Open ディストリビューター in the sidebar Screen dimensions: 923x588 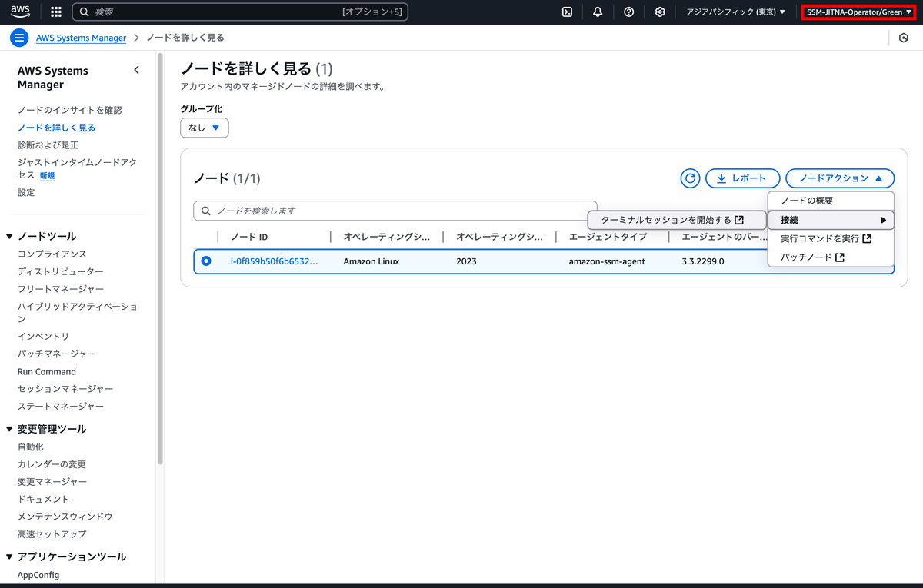click(61, 271)
